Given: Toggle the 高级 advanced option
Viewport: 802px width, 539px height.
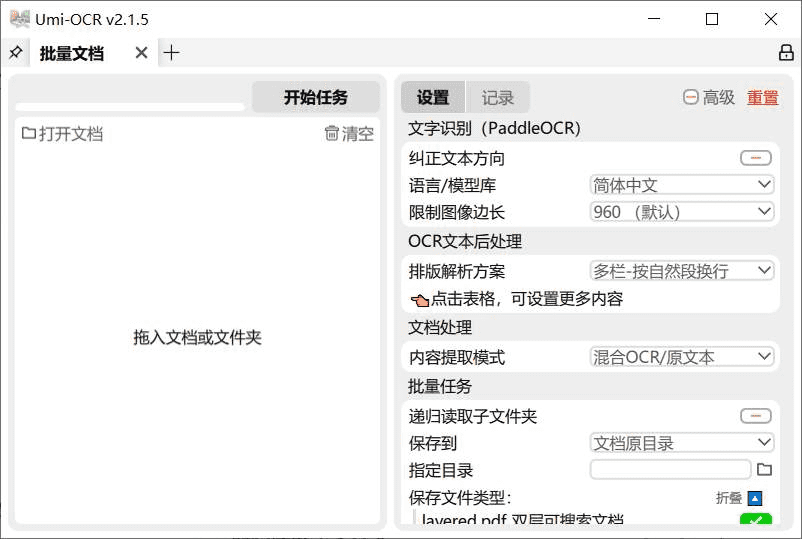Looking at the screenshot, I should coord(709,97).
